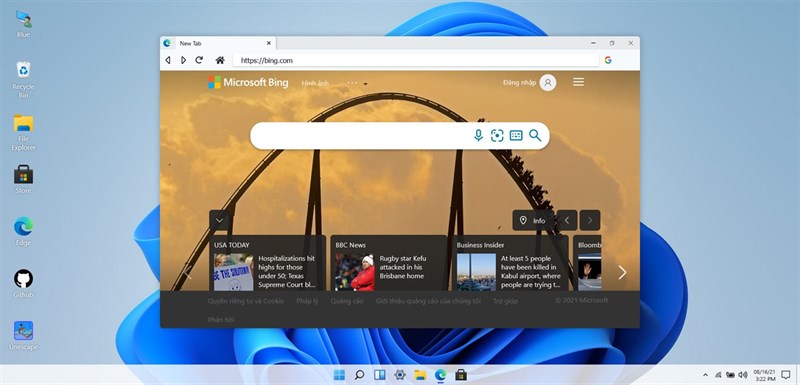
Task: Click the https://bing.com address bar
Action: pyautogui.click(x=416, y=60)
